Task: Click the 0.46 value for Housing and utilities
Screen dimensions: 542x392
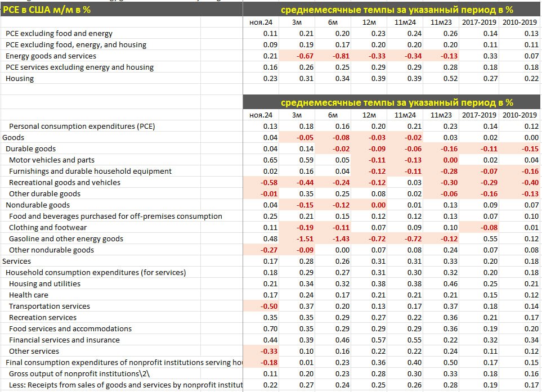Action: [x=450, y=284]
